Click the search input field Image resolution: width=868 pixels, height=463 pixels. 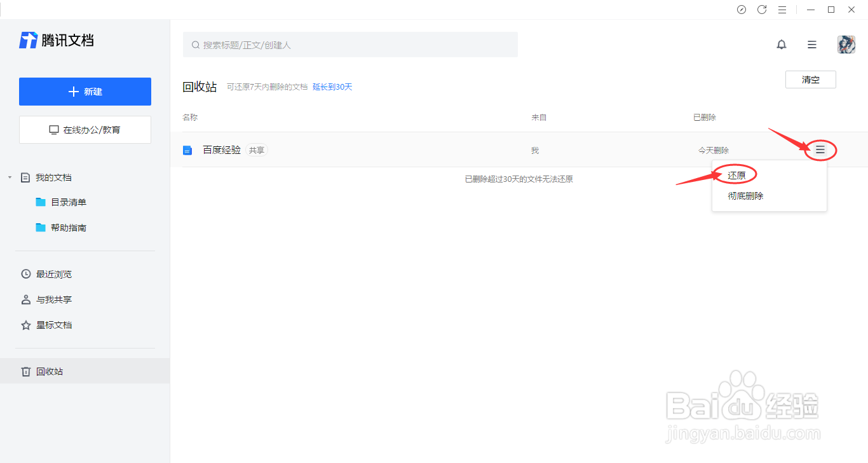[349, 45]
